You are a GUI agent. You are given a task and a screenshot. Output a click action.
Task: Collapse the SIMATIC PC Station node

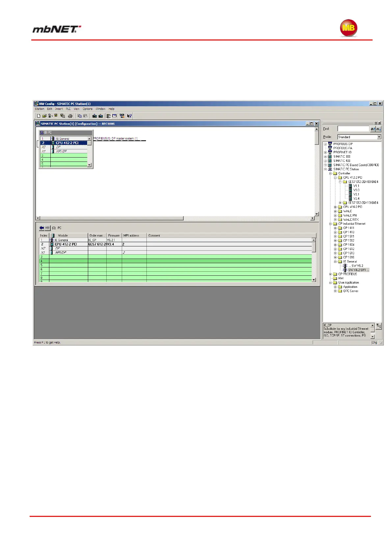pos(325,169)
